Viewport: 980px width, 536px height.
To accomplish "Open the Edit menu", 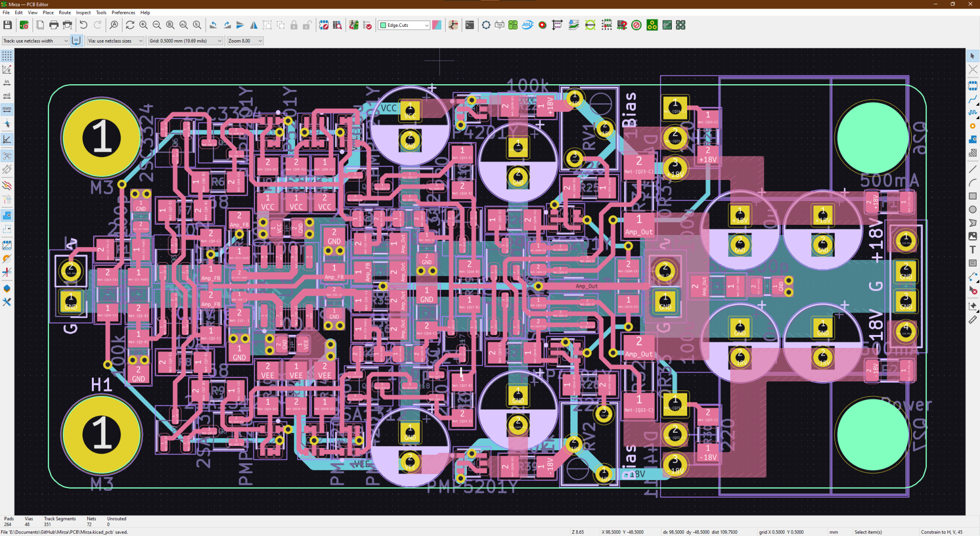I will (19, 12).
